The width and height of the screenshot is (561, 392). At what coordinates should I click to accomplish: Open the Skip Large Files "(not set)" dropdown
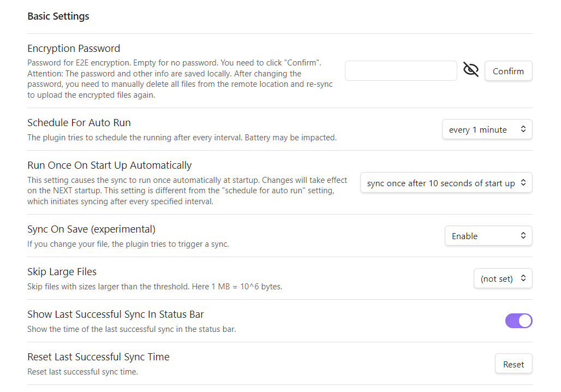pos(503,278)
